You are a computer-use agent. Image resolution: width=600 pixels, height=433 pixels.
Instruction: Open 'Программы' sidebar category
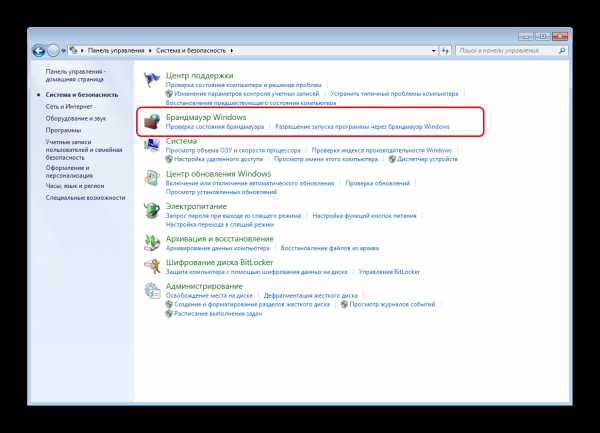click(63, 130)
